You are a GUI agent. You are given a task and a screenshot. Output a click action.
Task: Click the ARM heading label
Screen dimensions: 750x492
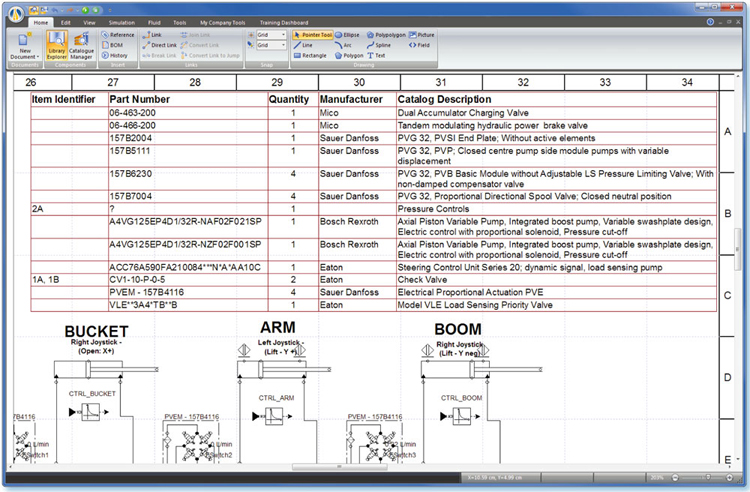coord(278,328)
